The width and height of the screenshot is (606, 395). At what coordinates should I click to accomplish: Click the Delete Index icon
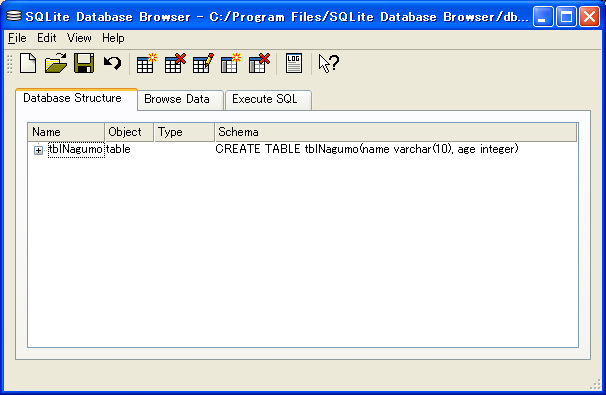point(259,63)
